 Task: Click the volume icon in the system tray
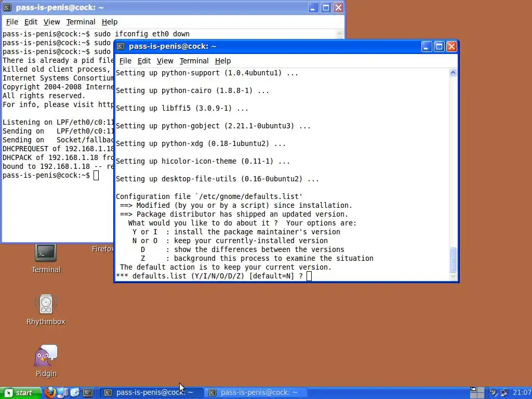[x=494, y=393]
